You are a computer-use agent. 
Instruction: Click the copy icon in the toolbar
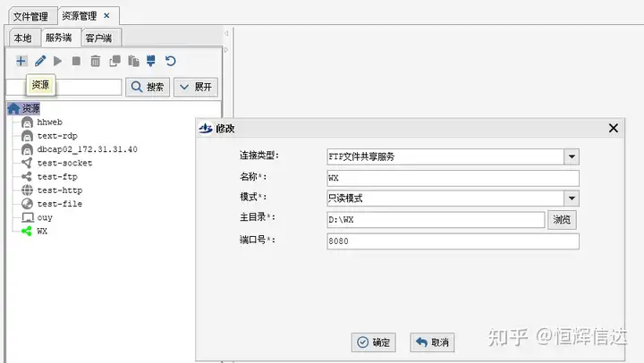coord(114,61)
